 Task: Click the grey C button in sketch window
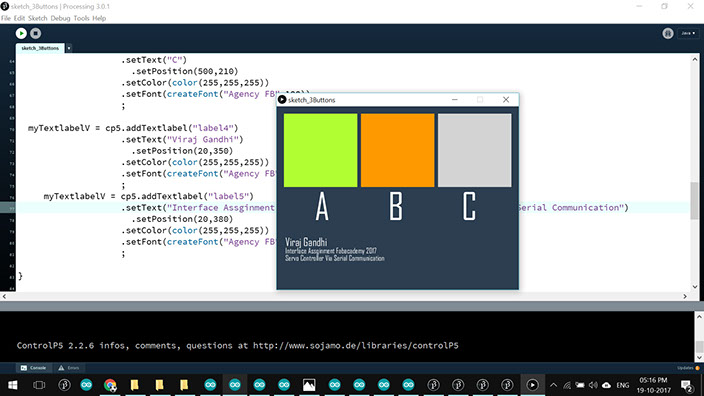475,150
